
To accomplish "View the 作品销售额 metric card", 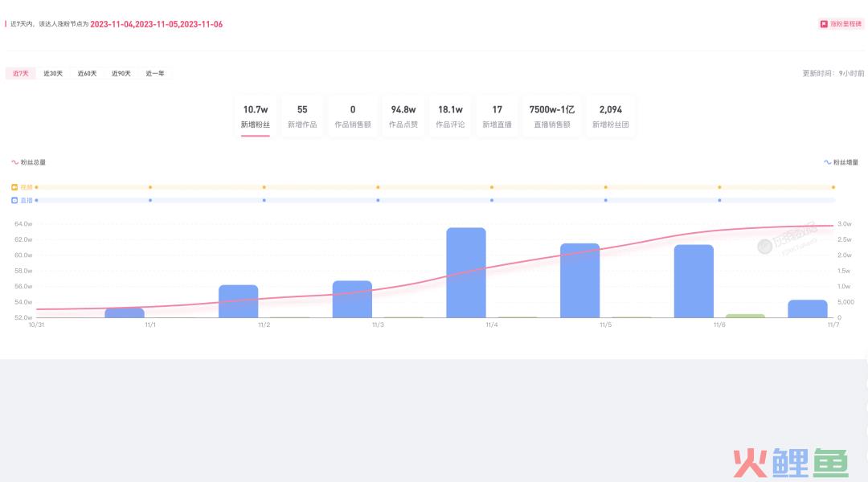I will tap(353, 116).
